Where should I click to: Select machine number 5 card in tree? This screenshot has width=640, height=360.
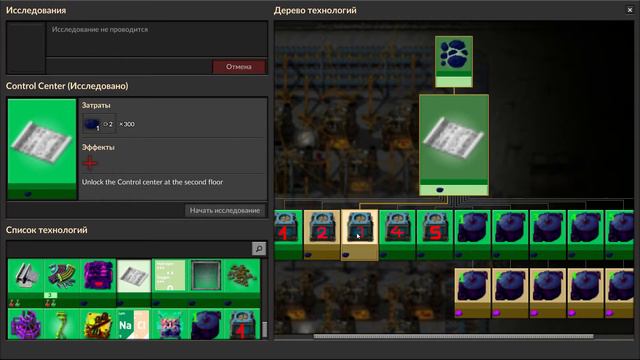pyautogui.click(x=435, y=235)
